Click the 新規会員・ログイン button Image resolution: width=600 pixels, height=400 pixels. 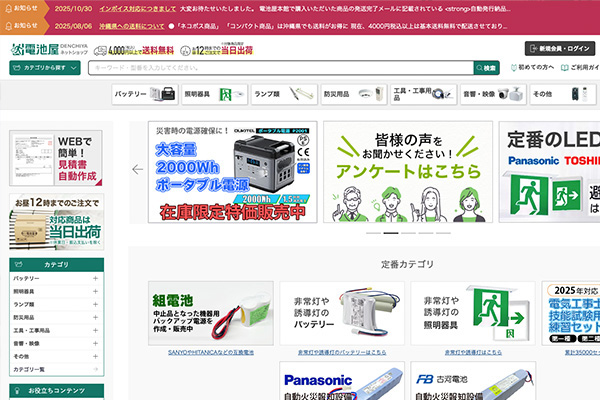tap(566, 48)
